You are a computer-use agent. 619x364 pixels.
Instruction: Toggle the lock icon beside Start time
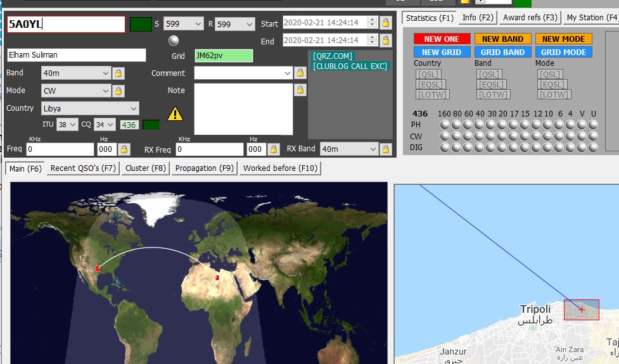(x=386, y=23)
